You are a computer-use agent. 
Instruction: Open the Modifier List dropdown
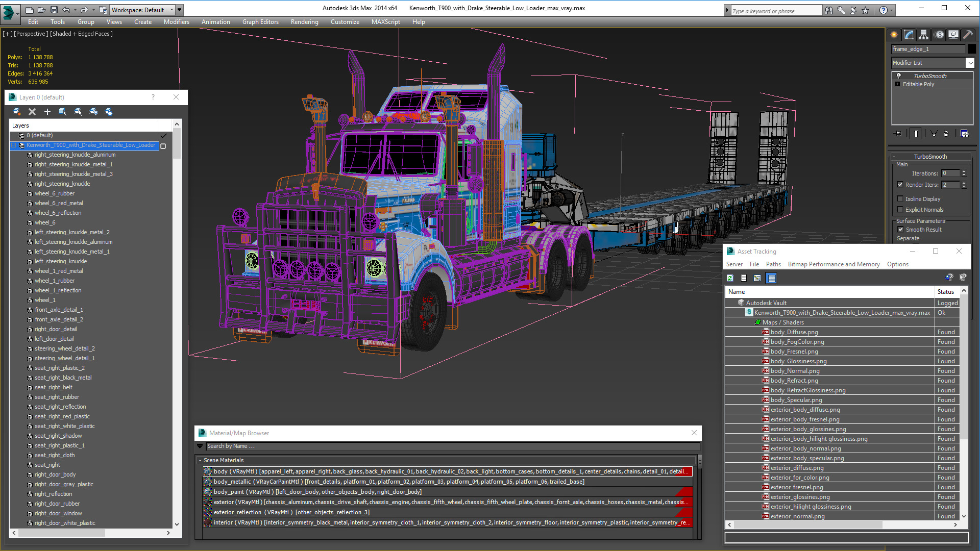(x=970, y=63)
